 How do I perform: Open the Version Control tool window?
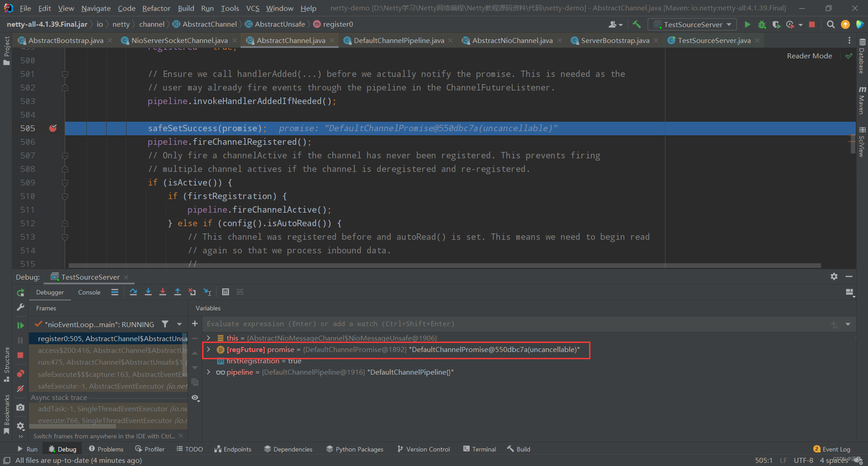click(x=423, y=449)
